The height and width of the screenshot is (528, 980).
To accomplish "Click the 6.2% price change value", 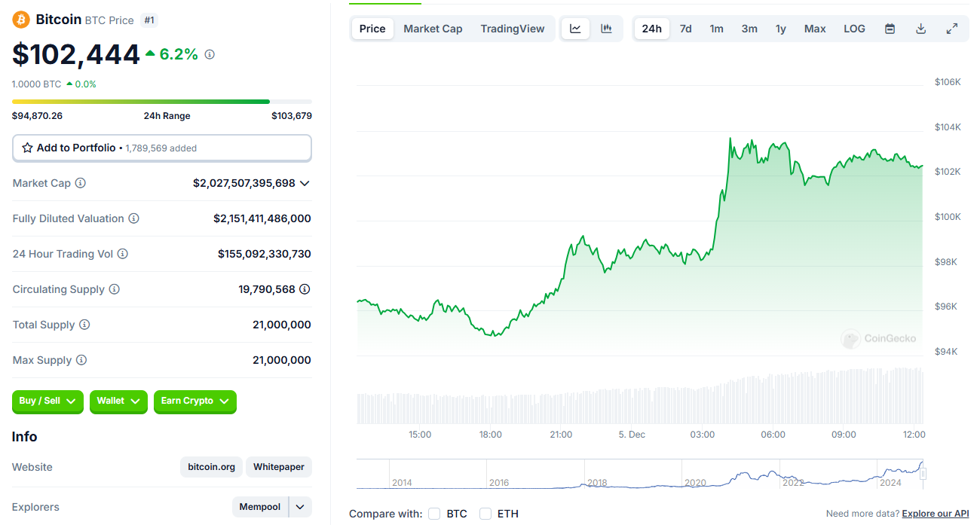I will pos(179,54).
